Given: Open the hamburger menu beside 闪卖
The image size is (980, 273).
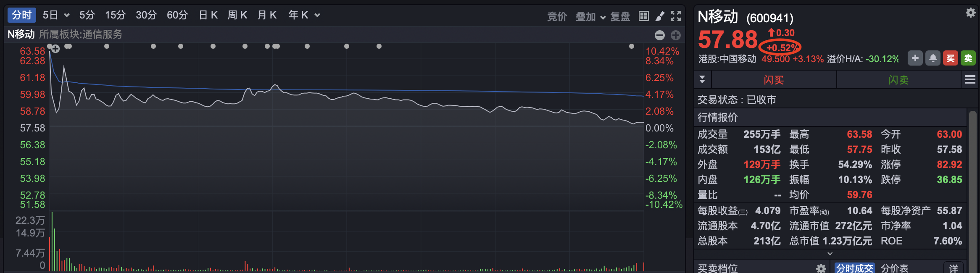Looking at the screenshot, I should 970,79.
